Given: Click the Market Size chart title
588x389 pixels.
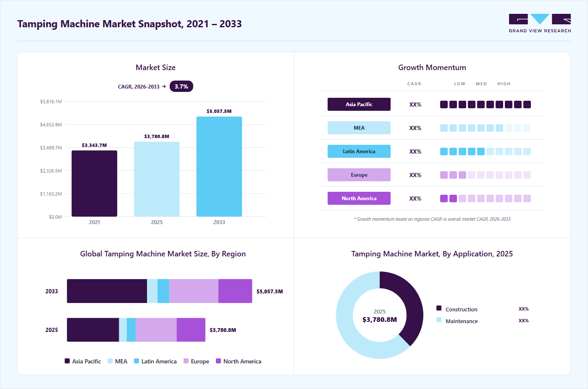Looking at the screenshot, I should pyautogui.click(x=156, y=68).
